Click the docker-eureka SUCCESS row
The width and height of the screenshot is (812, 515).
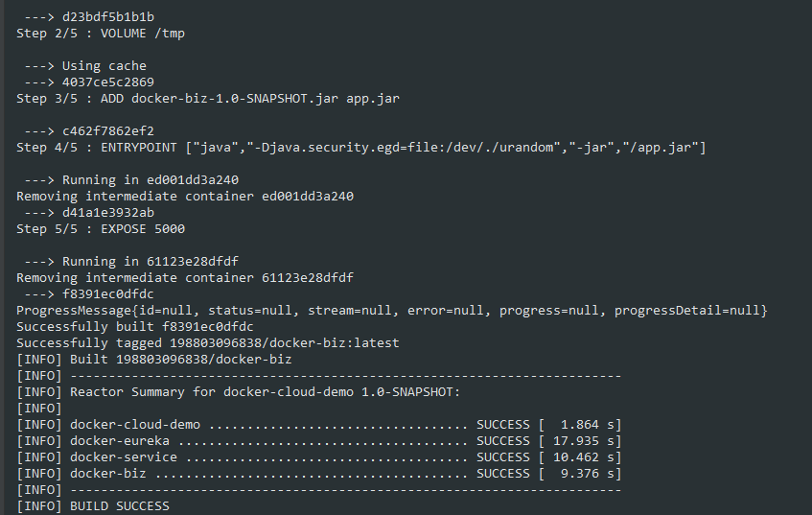[x=319, y=441]
